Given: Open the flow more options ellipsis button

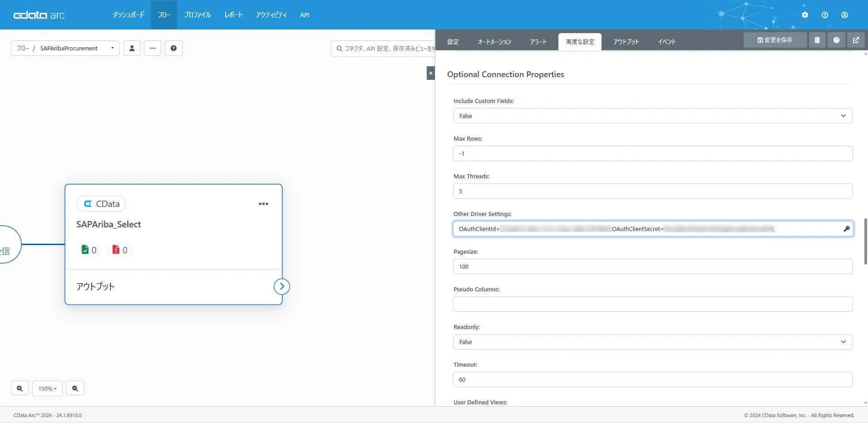Looking at the screenshot, I should (x=153, y=48).
